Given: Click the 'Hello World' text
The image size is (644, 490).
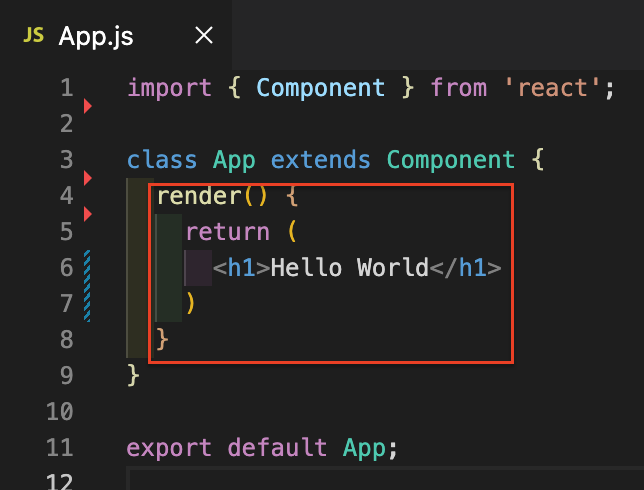Looking at the screenshot, I should point(350,268).
